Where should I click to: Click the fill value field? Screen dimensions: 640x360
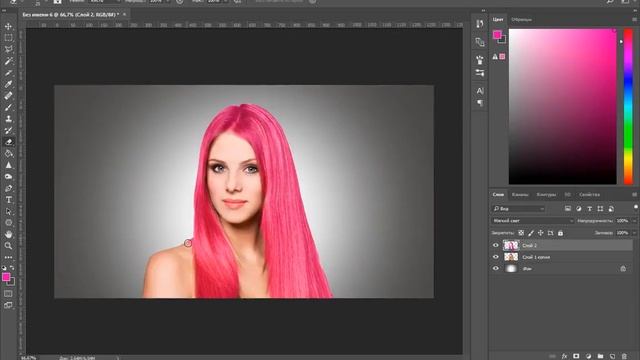(622, 233)
